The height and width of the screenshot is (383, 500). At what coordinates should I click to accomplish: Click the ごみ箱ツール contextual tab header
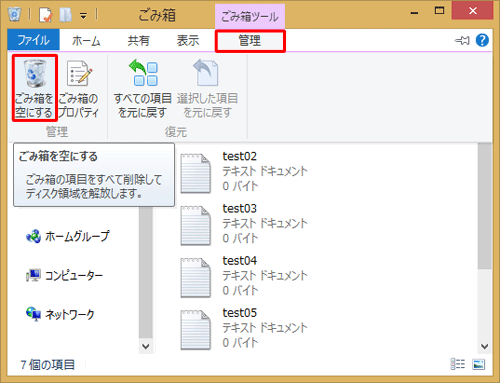tap(250, 16)
